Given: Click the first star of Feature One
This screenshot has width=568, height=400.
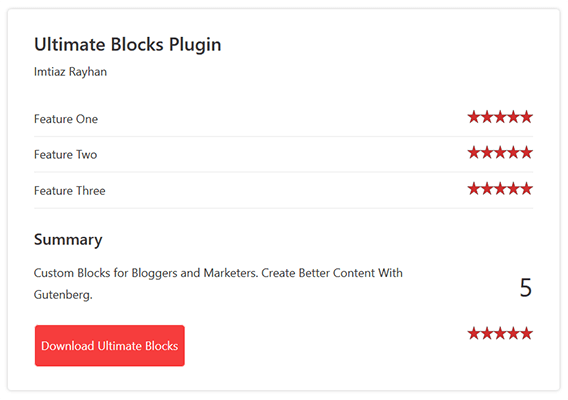Looking at the screenshot, I should coord(474,117).
